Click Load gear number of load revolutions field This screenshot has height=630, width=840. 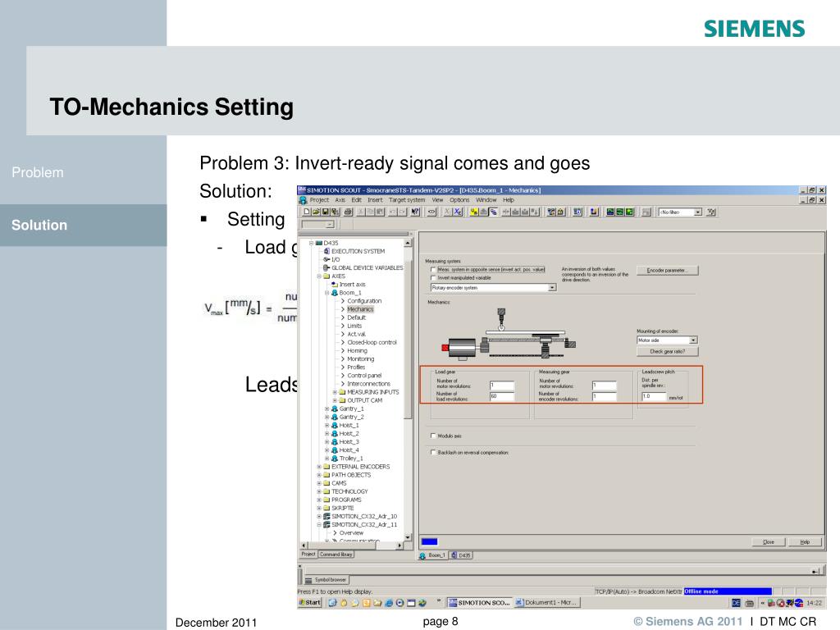[x=502, y=396]
